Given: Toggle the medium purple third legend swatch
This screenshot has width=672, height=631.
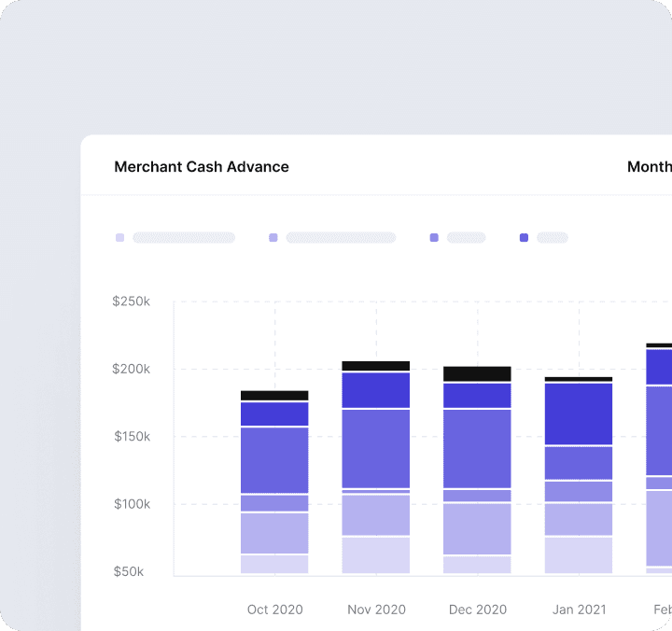Looking at the screenshot, I should [x=434, y=238].
